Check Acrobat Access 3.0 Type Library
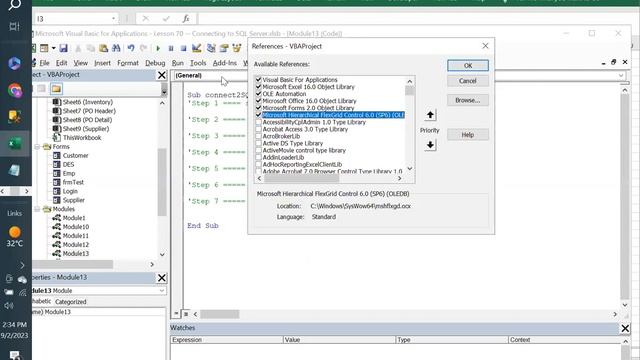Screen dimensions: 640x360 click(258, 129)
